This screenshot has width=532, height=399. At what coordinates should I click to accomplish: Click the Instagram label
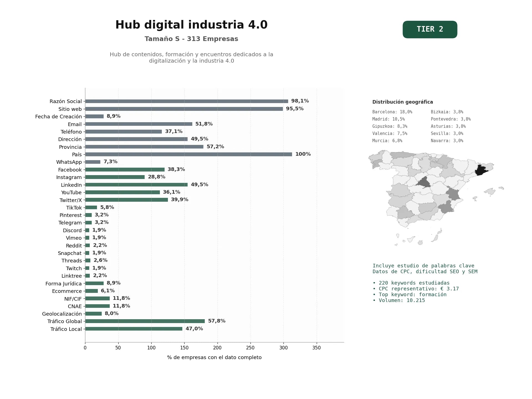(69, 177)
